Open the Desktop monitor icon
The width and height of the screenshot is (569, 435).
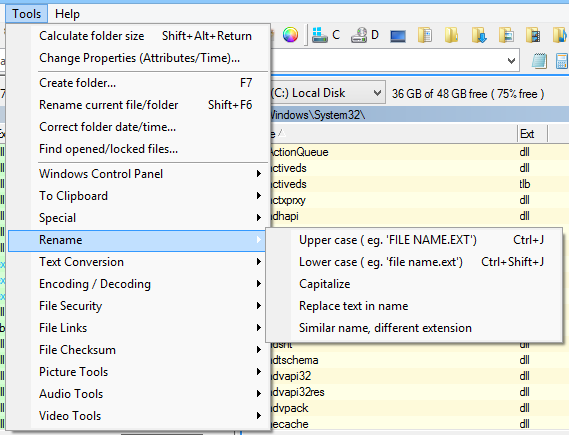point(398,36)
